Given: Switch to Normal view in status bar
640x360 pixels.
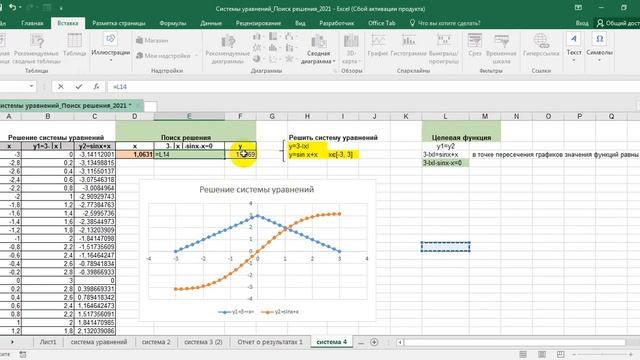Looking at the screenshot, I should pos(523,354).
